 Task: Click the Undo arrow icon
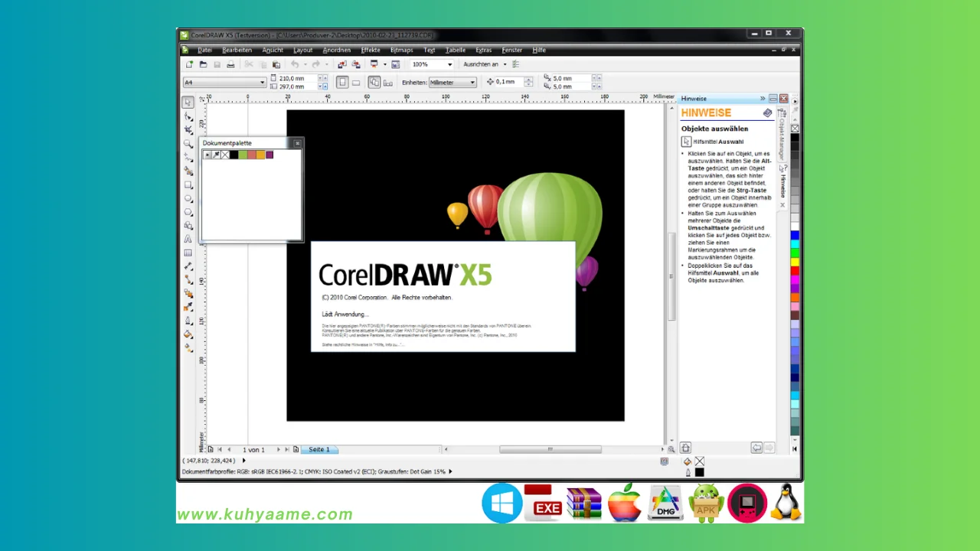click(295, 64)
